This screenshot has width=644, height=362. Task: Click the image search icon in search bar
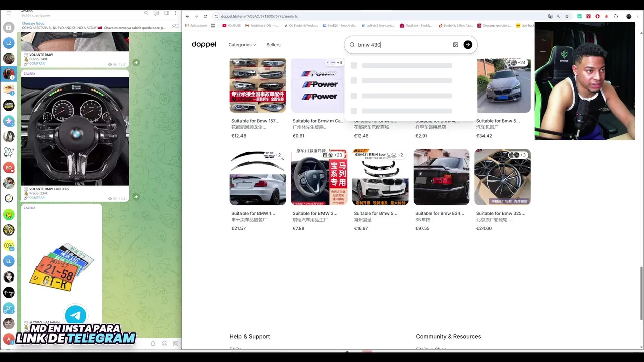(455, 45)
